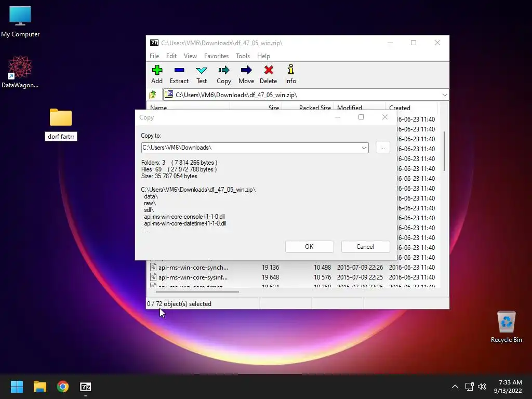Screen dimensions: 532x399
Task: Close the Copy dialog window
Action: [385, 117]
